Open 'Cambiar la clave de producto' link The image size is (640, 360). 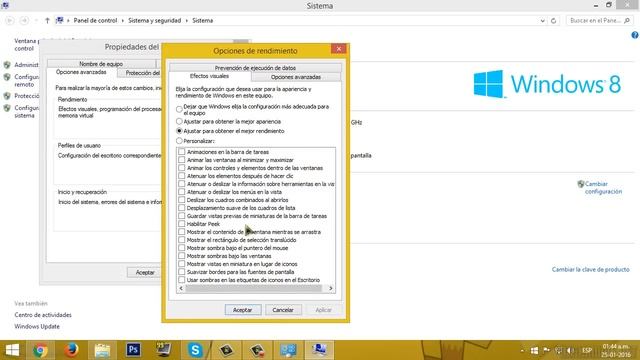tap(591, 269)
